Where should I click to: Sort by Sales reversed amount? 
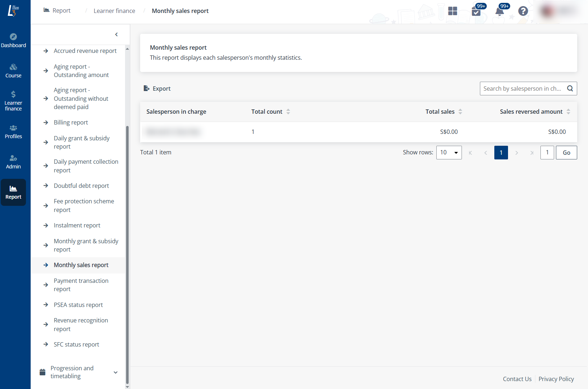pos(568,112)
